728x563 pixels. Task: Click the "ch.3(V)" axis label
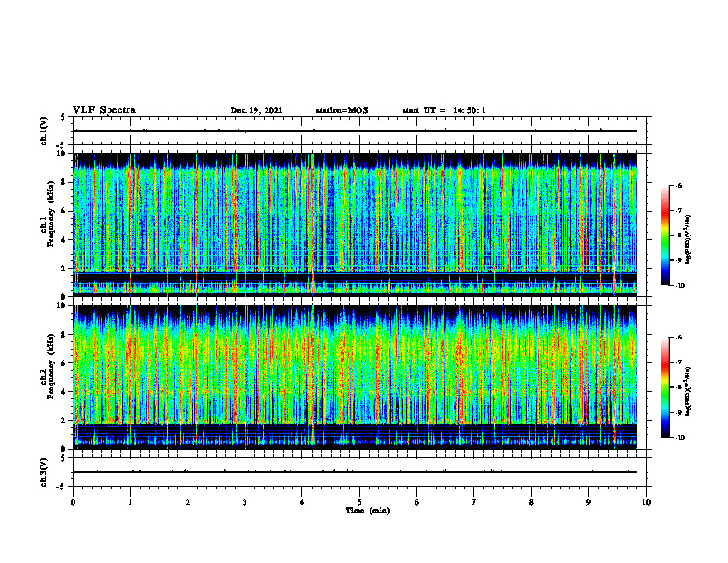pyautogui.click(x=43, y=472)
